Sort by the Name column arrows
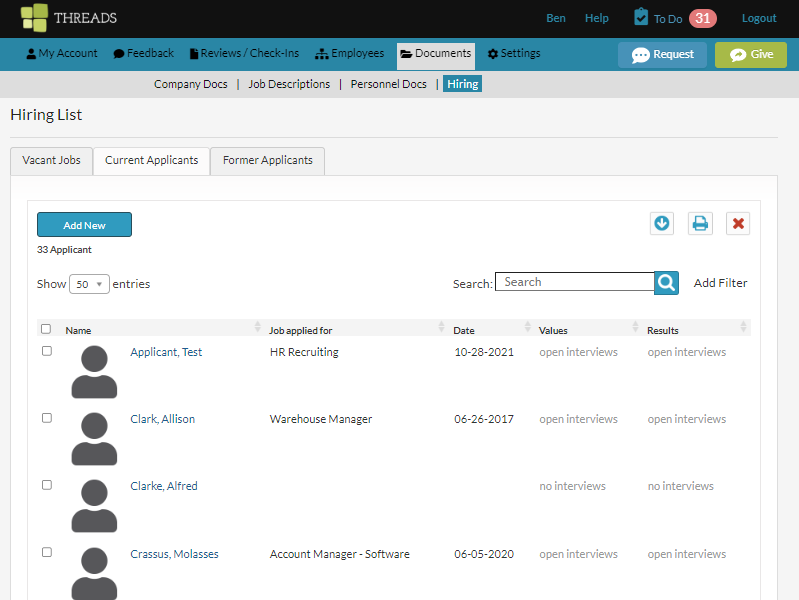The image size is (799, 600). point(257,327)
